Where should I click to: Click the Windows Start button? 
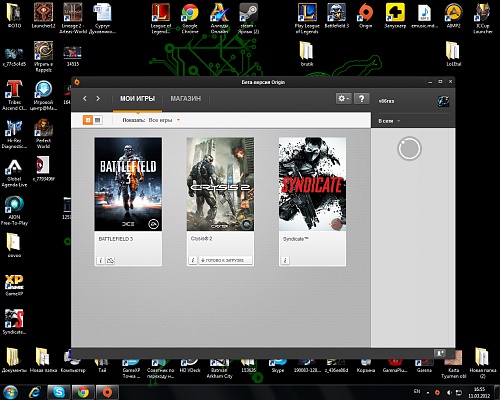click(x=10, y=392)
